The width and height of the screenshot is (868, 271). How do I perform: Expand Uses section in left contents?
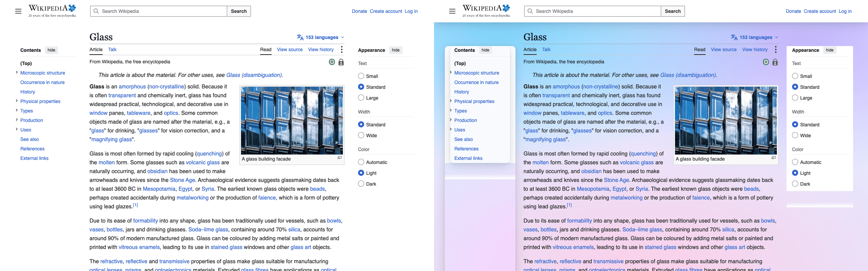(17, 129)
